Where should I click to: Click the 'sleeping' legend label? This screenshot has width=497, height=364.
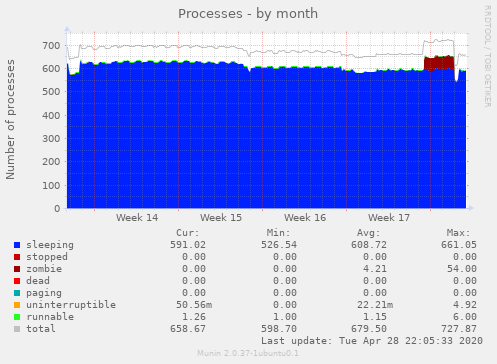[50, 245]
